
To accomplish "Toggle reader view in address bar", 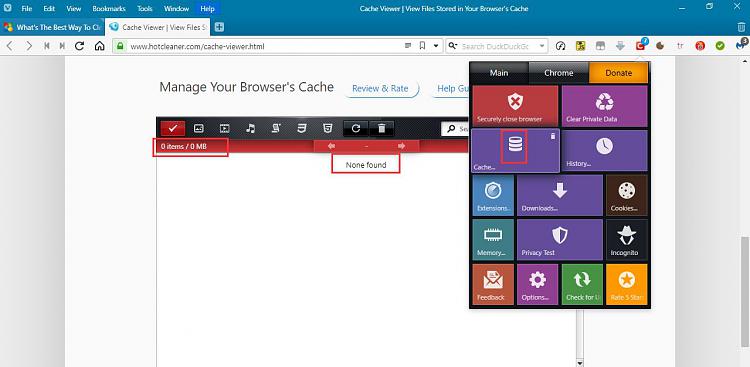I will 408,46.
